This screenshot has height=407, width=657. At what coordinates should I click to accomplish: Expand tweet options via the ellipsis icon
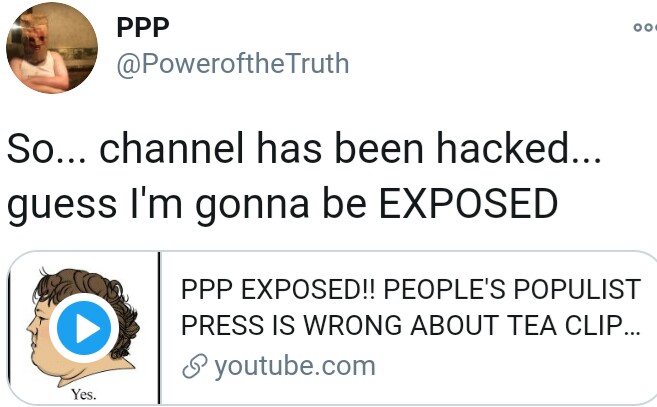(x=645, y=28)
